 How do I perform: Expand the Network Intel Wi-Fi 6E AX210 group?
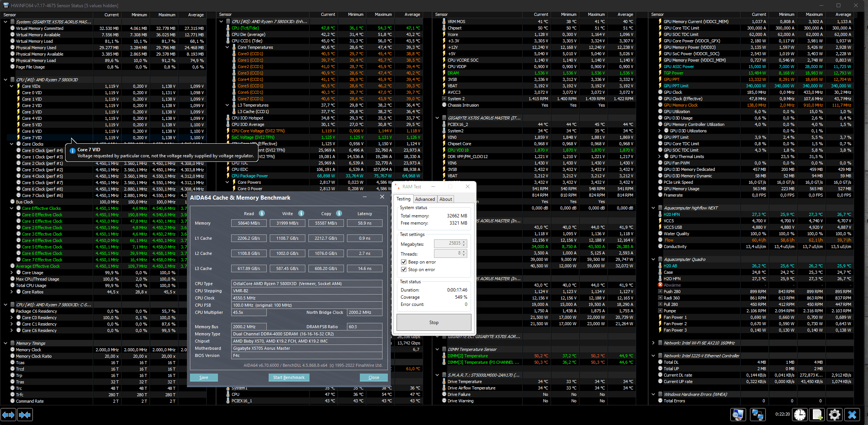pyautogui.click(x=653, y=343)
